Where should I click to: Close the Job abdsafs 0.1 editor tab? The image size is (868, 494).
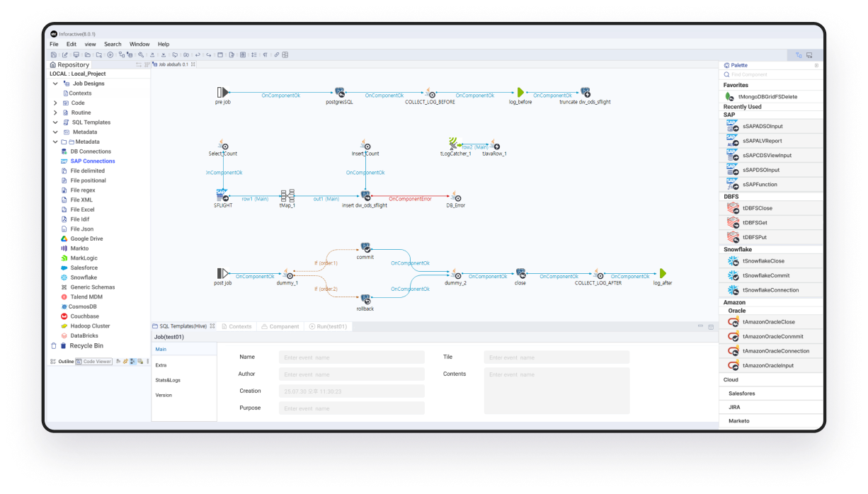tap(193, 64)
